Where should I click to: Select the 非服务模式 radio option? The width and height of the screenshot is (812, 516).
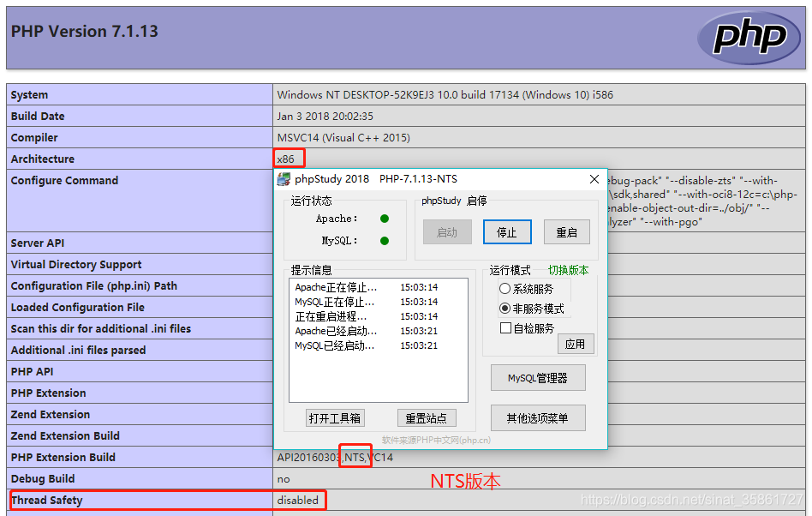[531, 309]
